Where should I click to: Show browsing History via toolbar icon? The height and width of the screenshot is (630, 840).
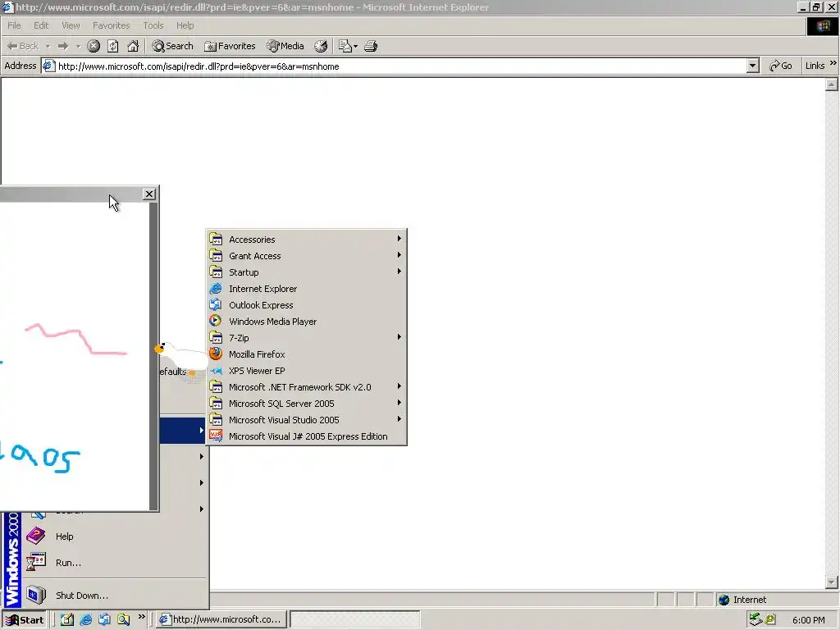point(321,46)
